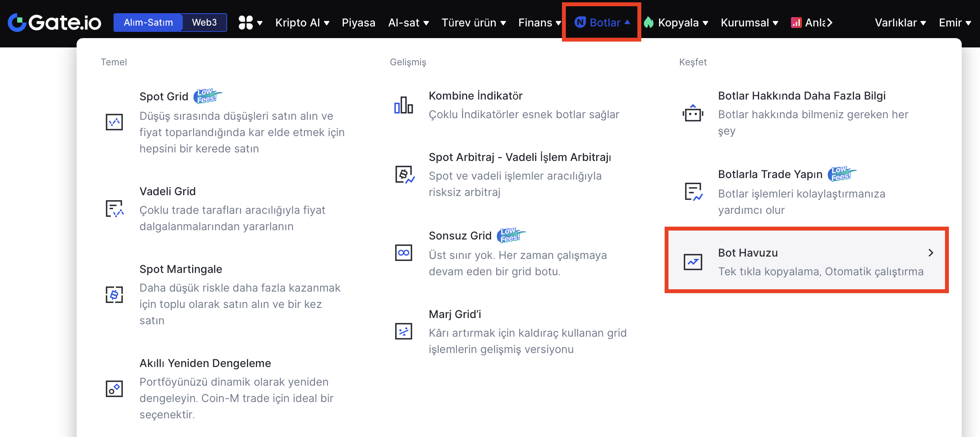The image size is (980, 437).
Task: Click the Sonsuz Grid infinity icon
Action: 404,253
